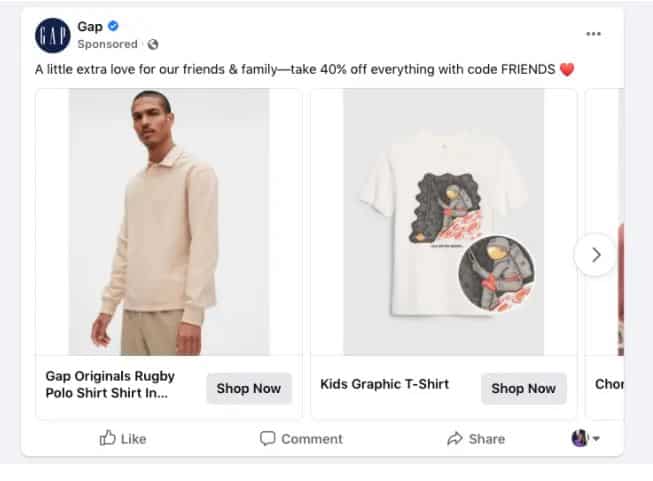
Task: Click the Gap logo profile picture
Action: pyautogui.click(x=52, y=35)
